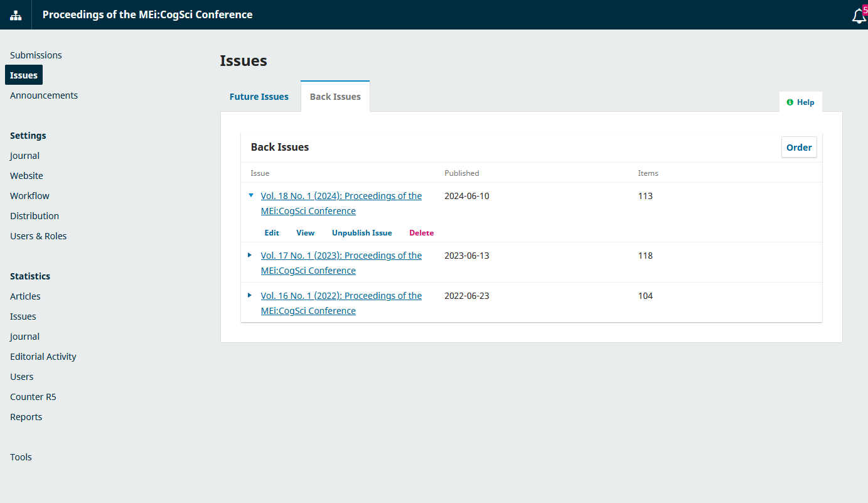Open Reports in the sidebar
The width and height of the screenshot is (868, 503).
[x=26, y=417]
